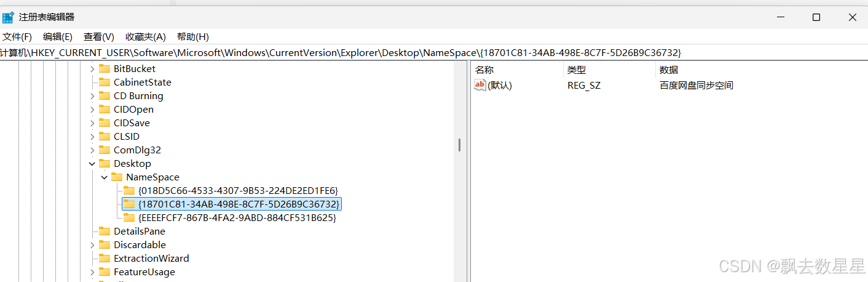Collapse the Desktop key
The height and width of the screenshot is (282, 868).
coord(92,164)
